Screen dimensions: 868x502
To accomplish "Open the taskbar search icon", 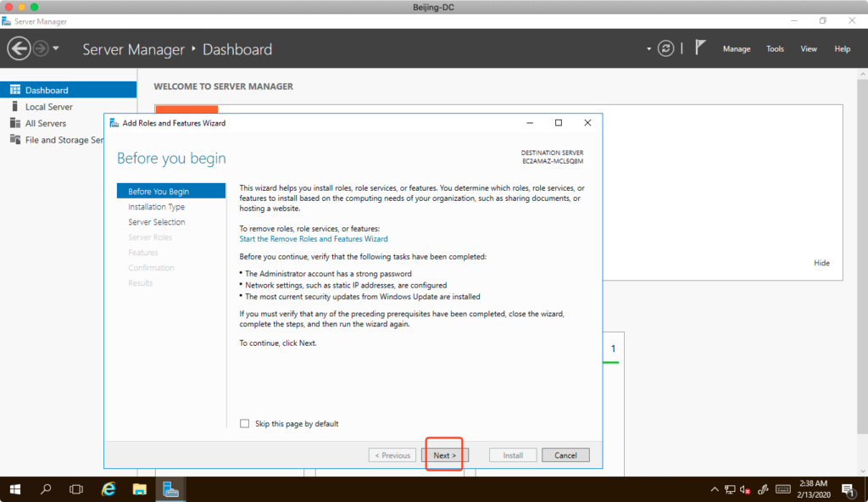I will tap(46, 489).
